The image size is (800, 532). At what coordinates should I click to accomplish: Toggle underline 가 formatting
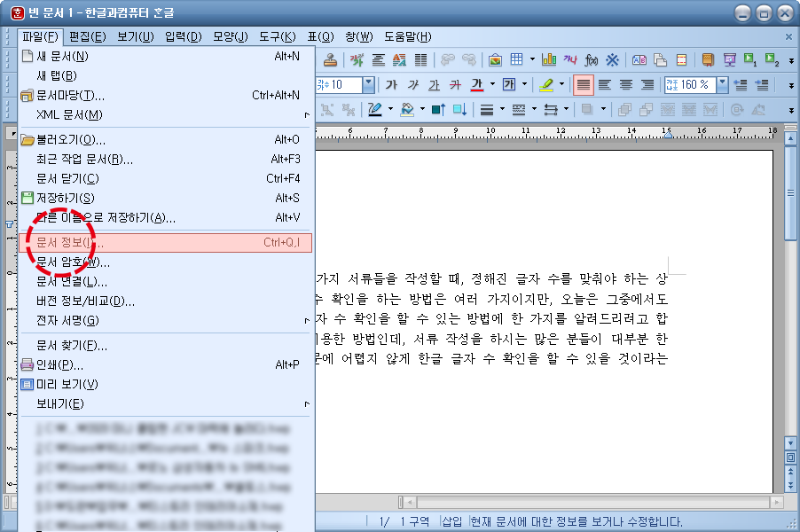(x=435, y=84)
